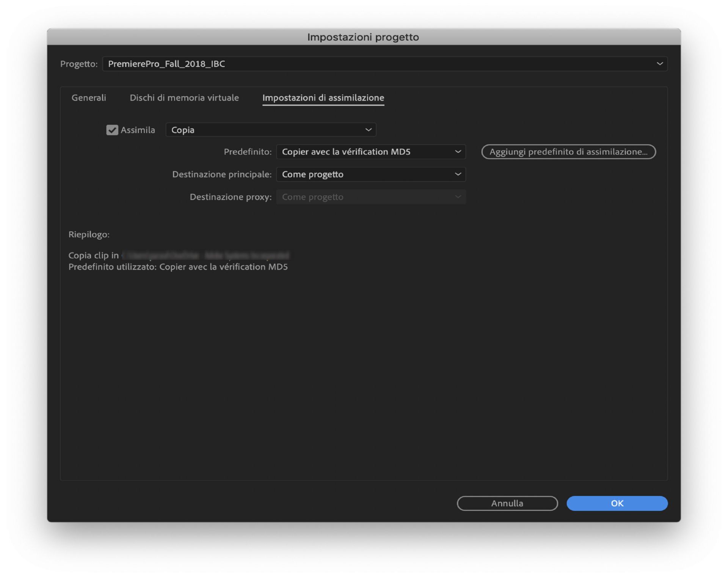
Task: Confirm settings with OK button
Action: coord(617,503)
